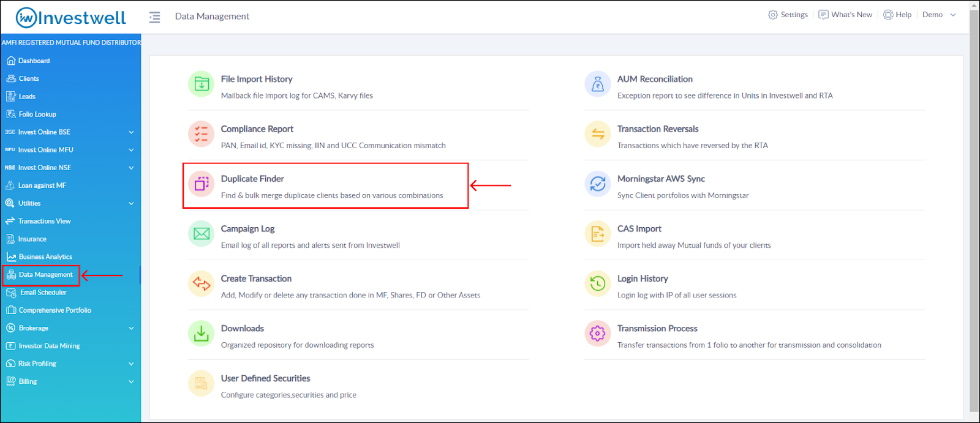Click 'AMFI REGISTERED MUTUAL FUND DISTRIBUTOR' text

71,43
